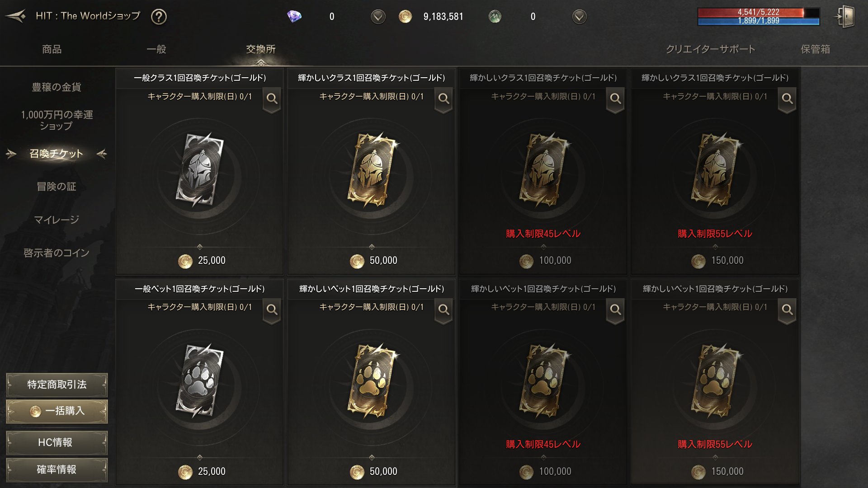The height and width of the screenshot is (488, 868).
Task: Choose 冒険の証 in the sidebar
Action: [57, 186]
